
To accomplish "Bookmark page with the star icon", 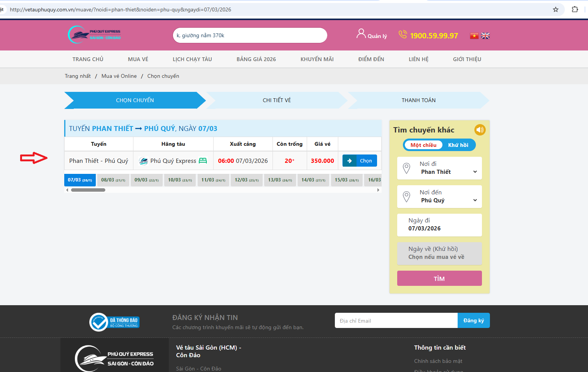I will click(555, 9).
